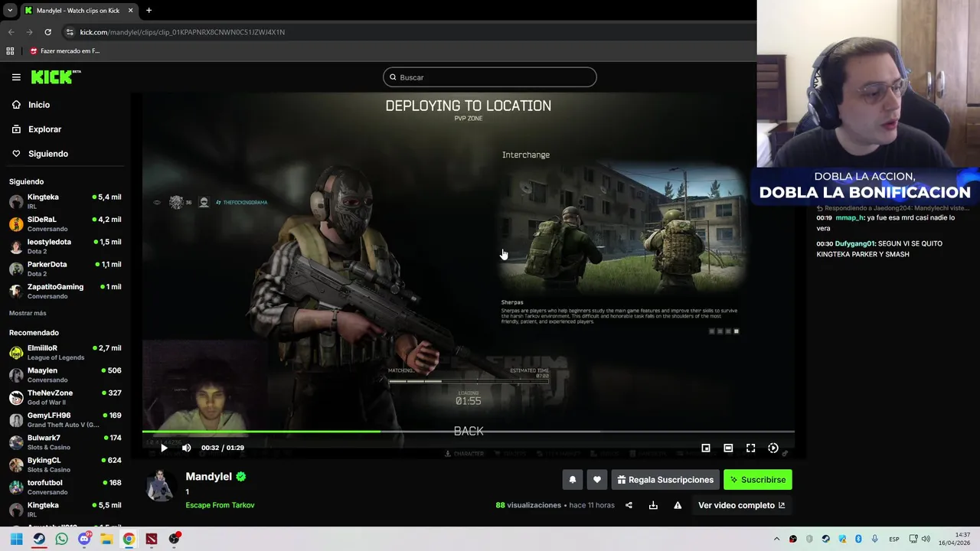The height and width of the screenshot is (551, 980).
Task: Open ZapatitoGaming channel in sidebar
Action: point(65,291)
